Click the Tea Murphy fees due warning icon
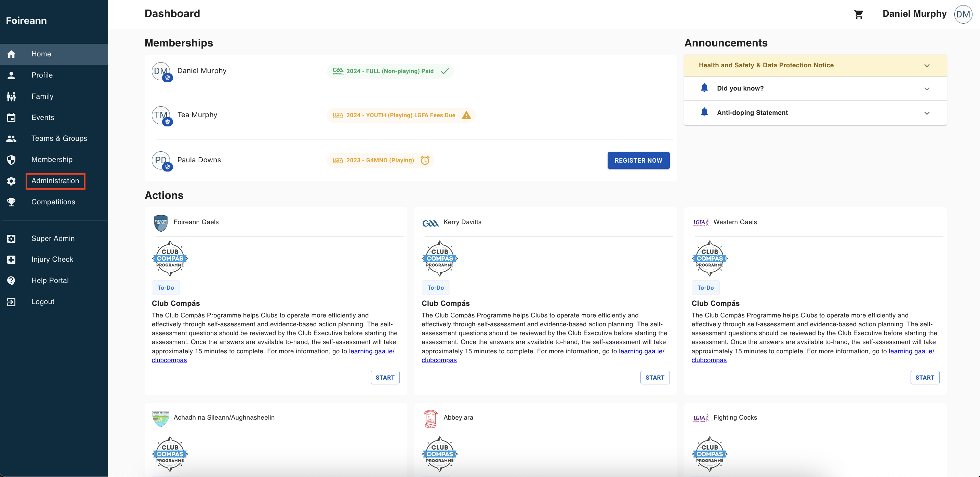The image size is (980, 477). [466, 115]
